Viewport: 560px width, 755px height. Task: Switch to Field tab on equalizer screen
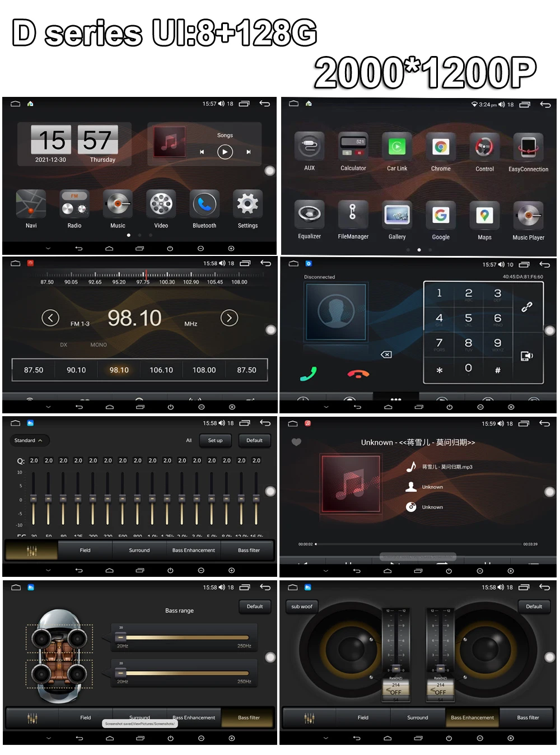pos(85,550)
